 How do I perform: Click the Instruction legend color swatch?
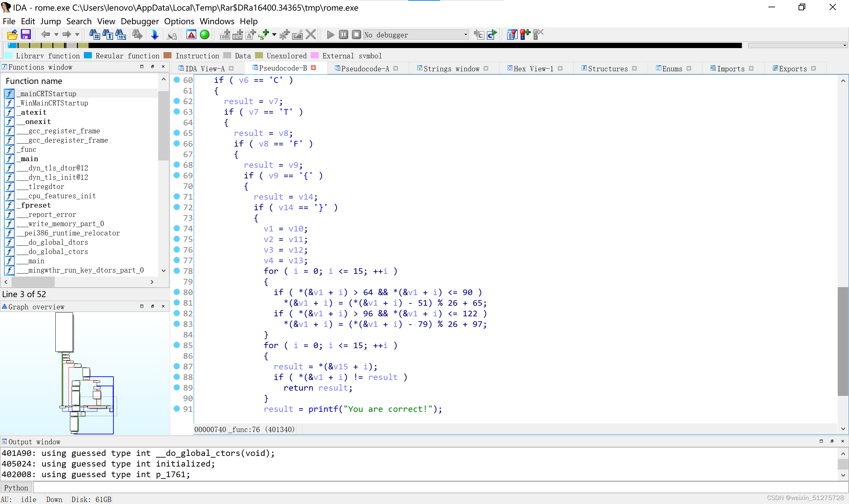coord(167,55)
